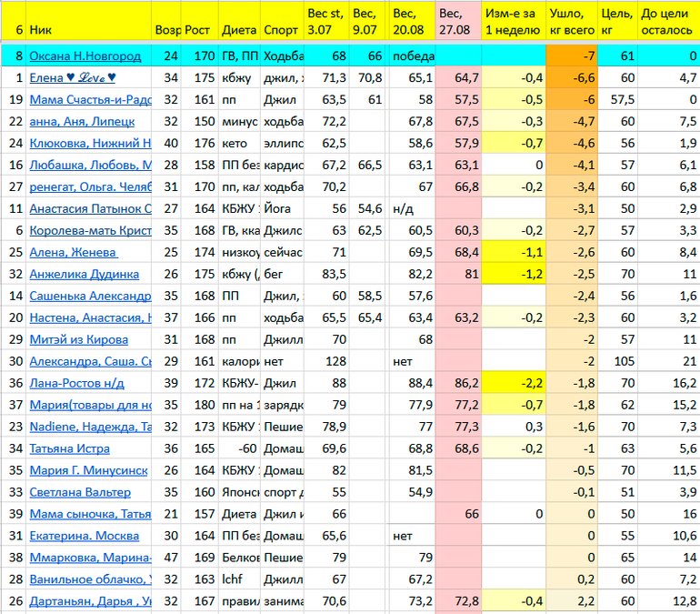Click the Спорт column header cell
700x614 pixels.
click(x=282, y=30)
